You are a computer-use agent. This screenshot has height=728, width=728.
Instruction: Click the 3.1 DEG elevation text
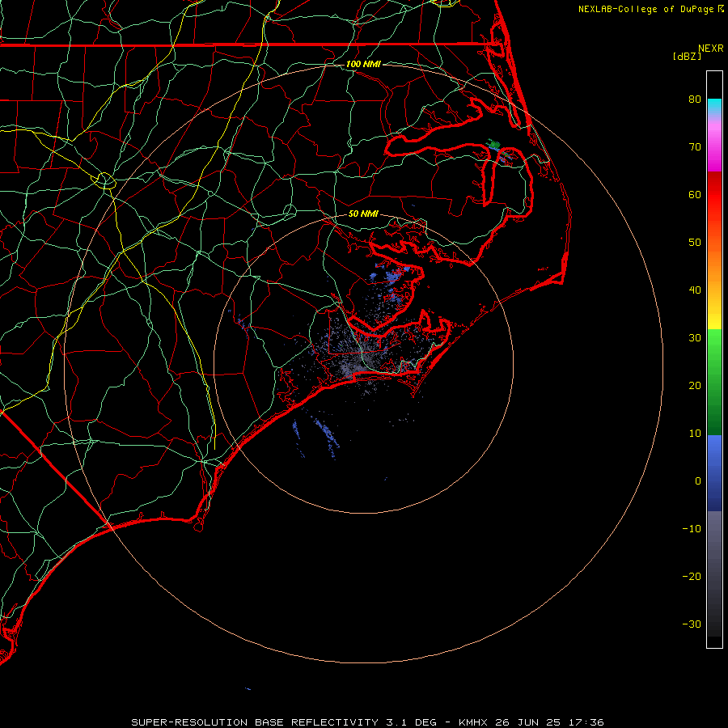pyautogui.click(x=412, y=722)
